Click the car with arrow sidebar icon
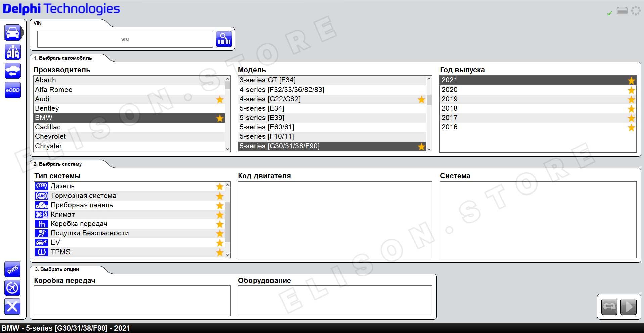 13,71
